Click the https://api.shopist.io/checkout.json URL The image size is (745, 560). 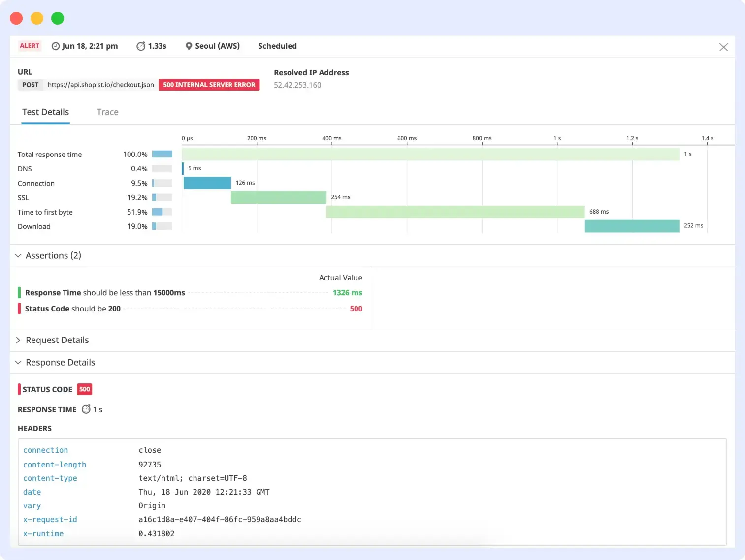[x=101, y=85]
